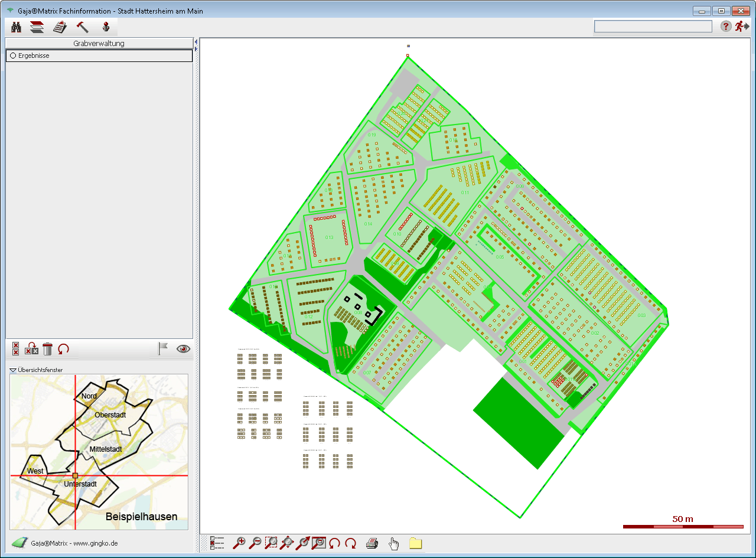Click the zoom out magnifier
This screenshot has width=756, height=558.
(x=255, y=543)
